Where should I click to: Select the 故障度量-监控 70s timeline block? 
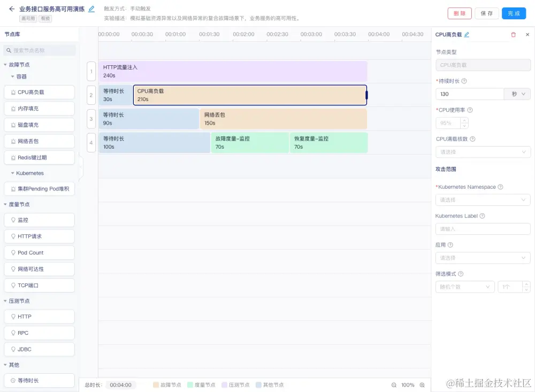tap(250, 143)
